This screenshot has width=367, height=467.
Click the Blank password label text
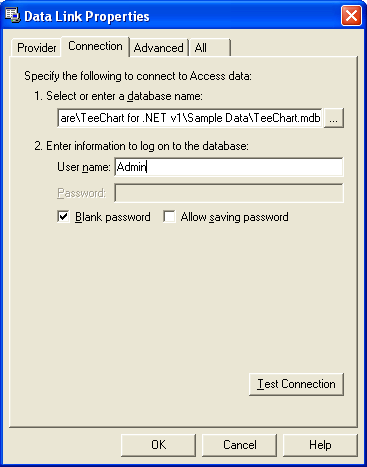click(113, 217)
